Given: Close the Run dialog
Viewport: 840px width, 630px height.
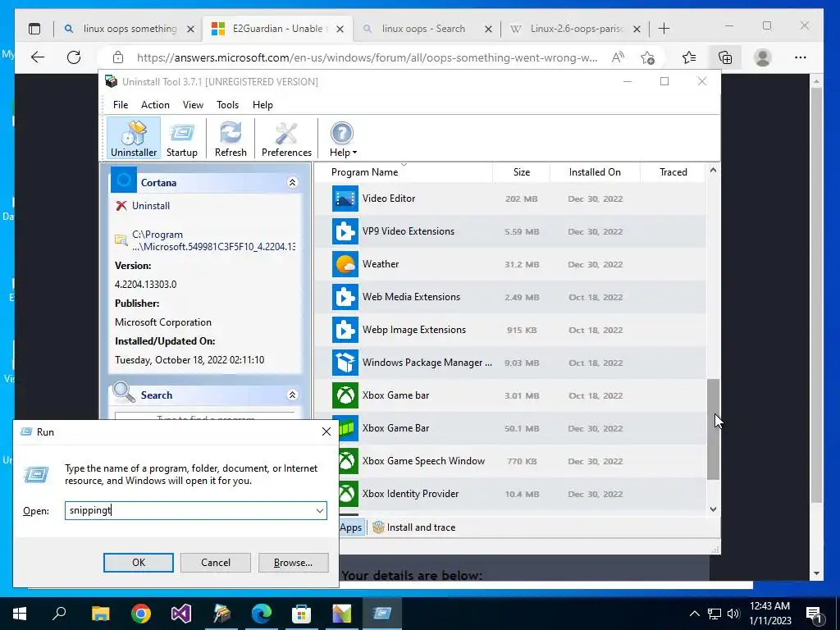Looking at the screenshot, I should 326,431.
